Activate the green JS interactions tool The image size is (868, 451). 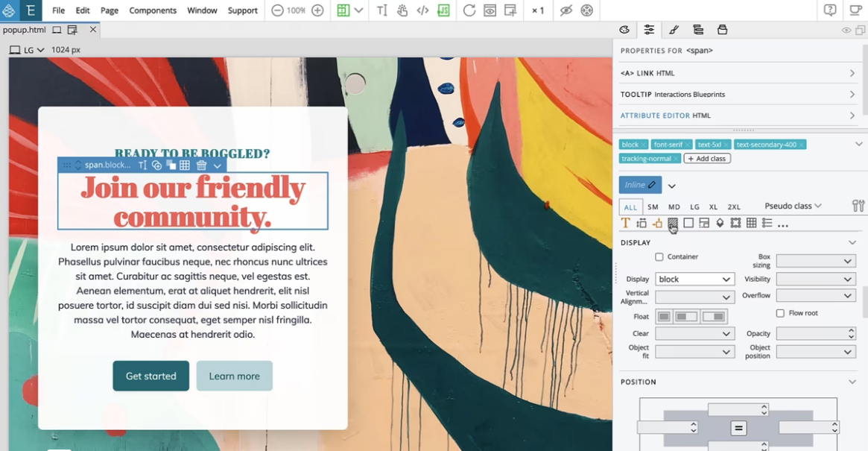pos(444,10)
